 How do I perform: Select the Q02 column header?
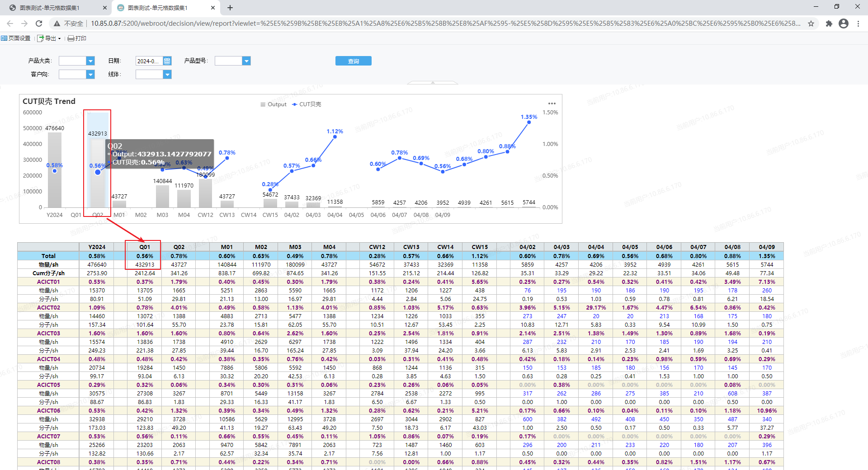tap(179, 247)
